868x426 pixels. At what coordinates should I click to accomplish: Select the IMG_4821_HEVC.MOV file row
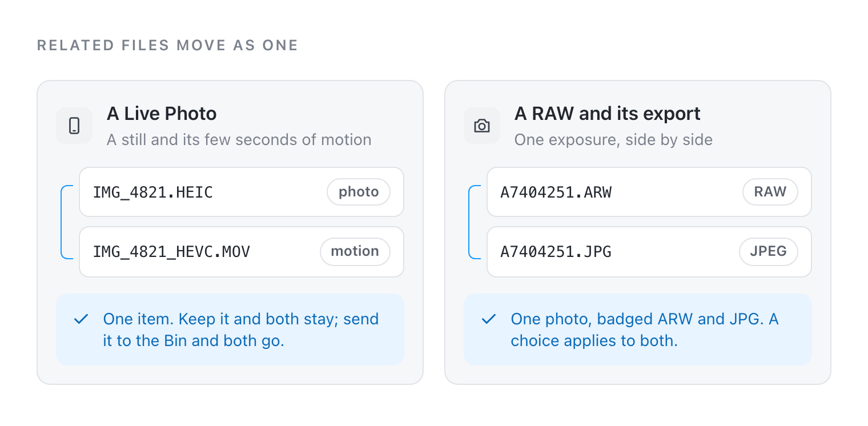tap(242, 252)
